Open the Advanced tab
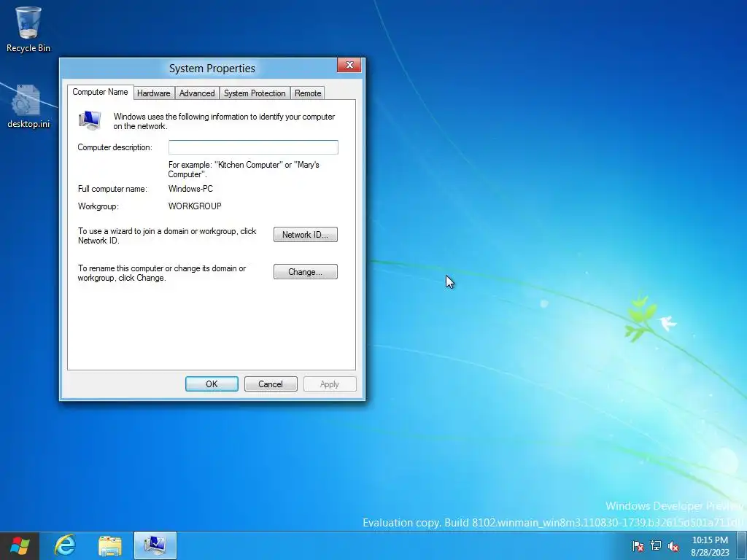This screenshot has width=747, height=560. [197, 93]
